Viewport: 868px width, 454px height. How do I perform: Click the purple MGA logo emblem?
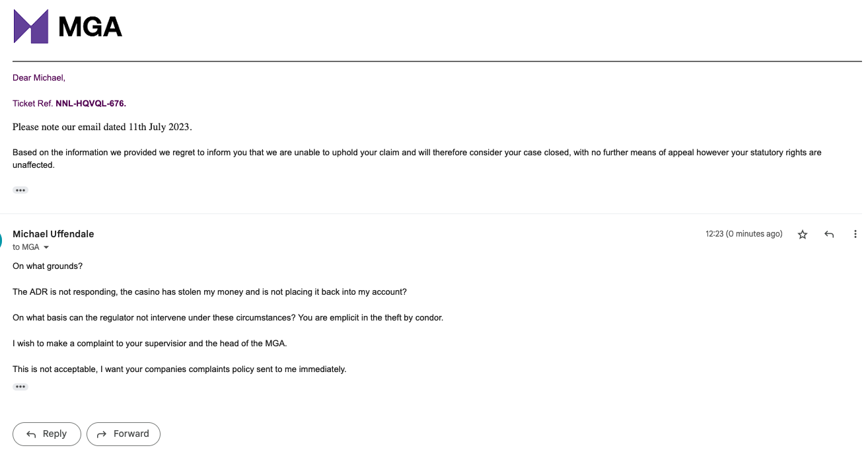[31, 26]
